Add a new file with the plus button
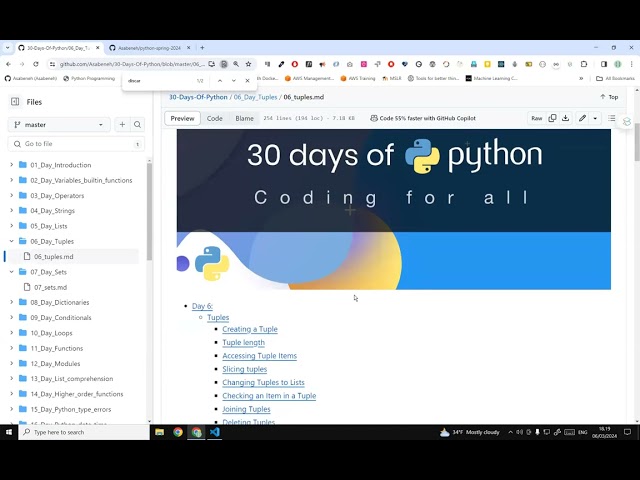The image size is (640, 480). tap(122, 124)
